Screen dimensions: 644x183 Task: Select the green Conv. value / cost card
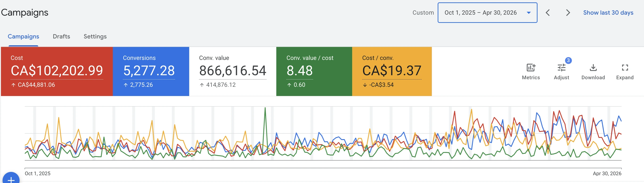(x=314, y=71)
